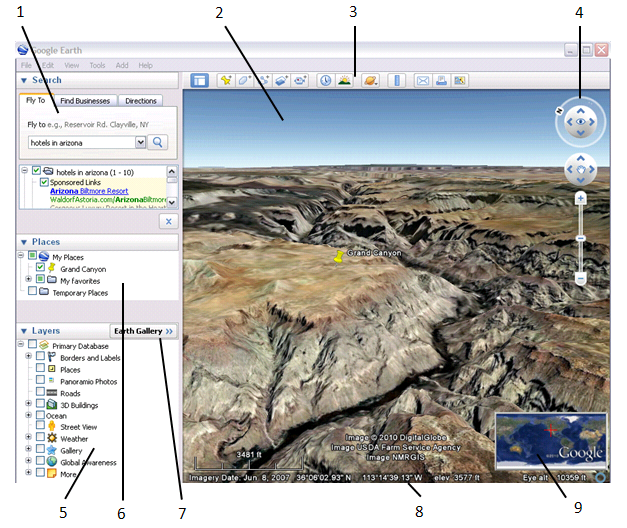Enable sunlight across the landscape icon
This screenshot has height=528, width=627.
point(344,80)
